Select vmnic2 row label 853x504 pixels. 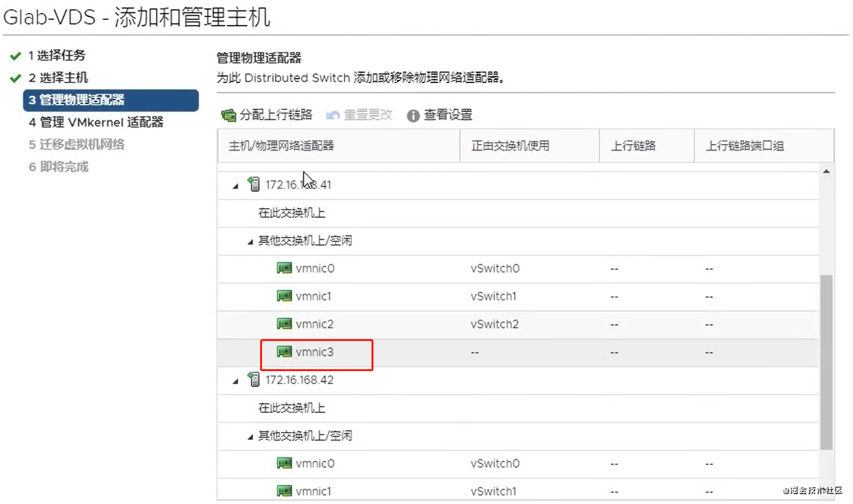point(314,324)
